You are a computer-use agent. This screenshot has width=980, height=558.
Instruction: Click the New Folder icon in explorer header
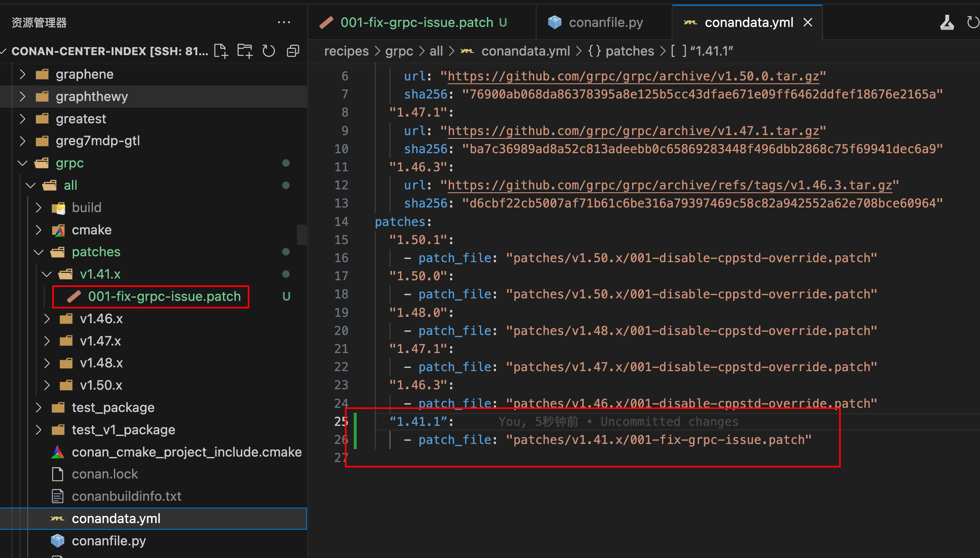tap(245, 51)
